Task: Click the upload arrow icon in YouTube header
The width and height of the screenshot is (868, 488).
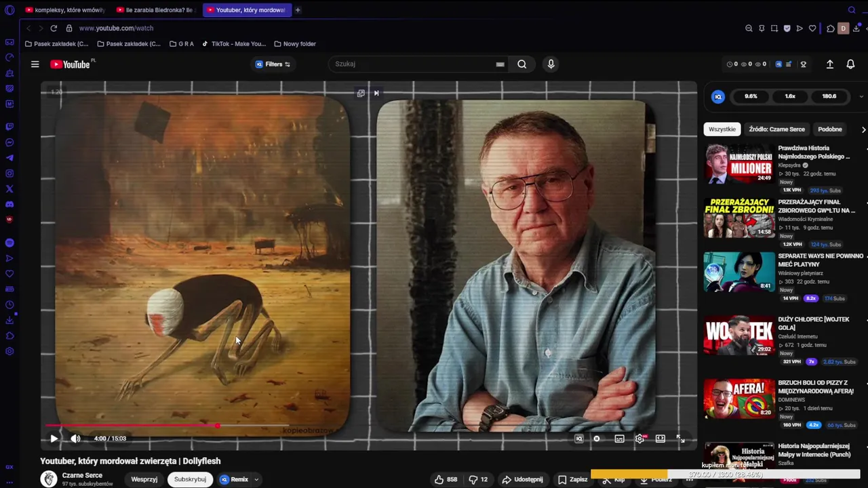Action: click(x=829, y=64)
